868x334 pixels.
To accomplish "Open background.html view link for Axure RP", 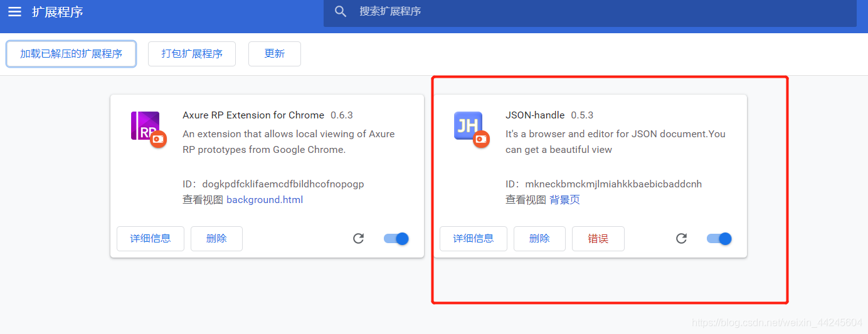I will (265, 200).
